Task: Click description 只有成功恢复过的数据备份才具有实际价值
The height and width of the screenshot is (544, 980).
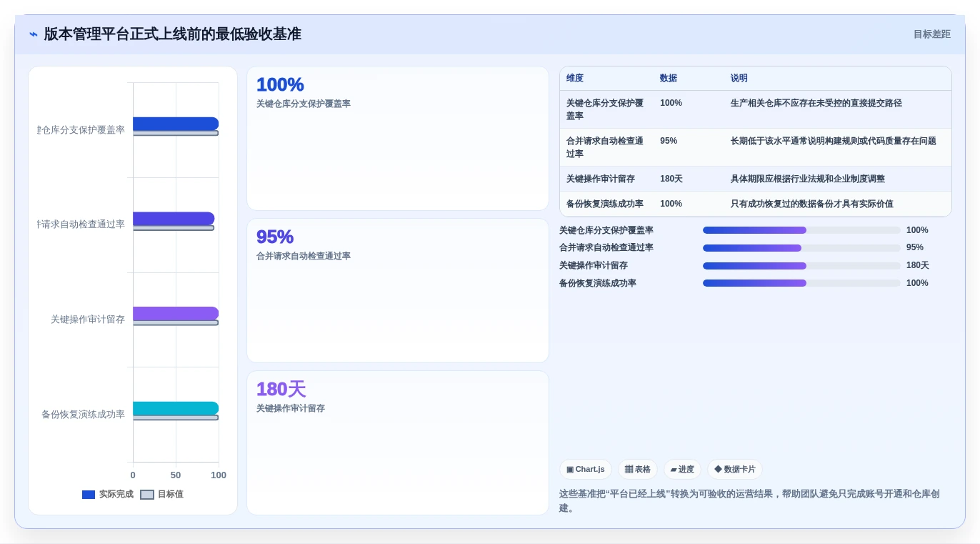Action: point(812,204)
